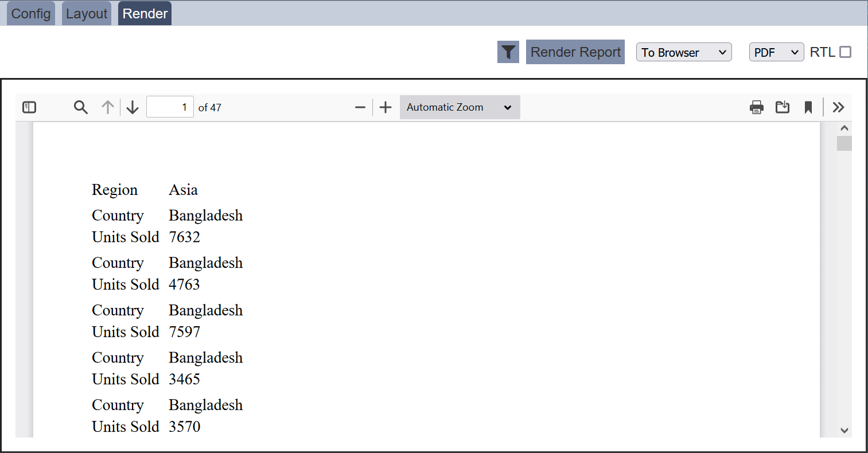This screenshot has height=453, width=868.
Task: Open the report filter funnel icon
Action: point(508,52)
